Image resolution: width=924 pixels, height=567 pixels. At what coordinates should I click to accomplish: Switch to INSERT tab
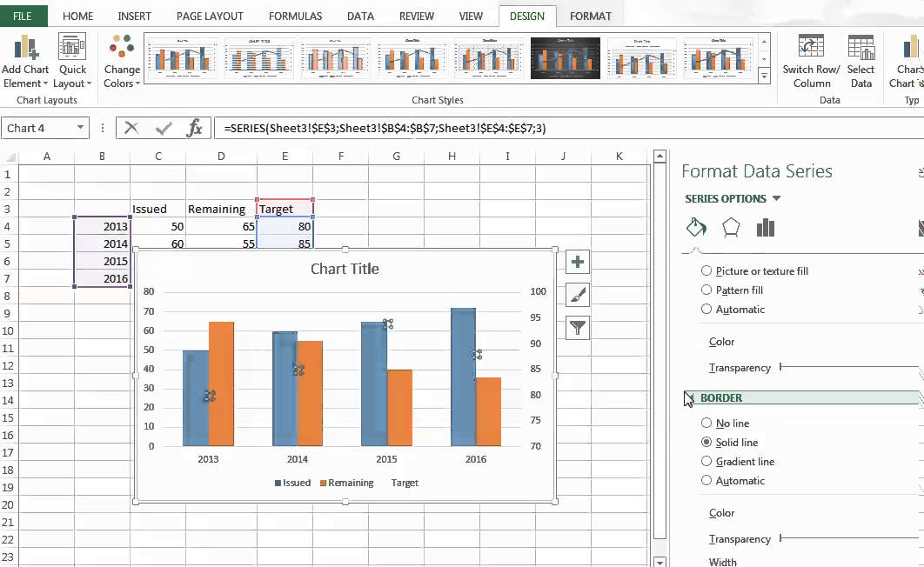(134, 16)
